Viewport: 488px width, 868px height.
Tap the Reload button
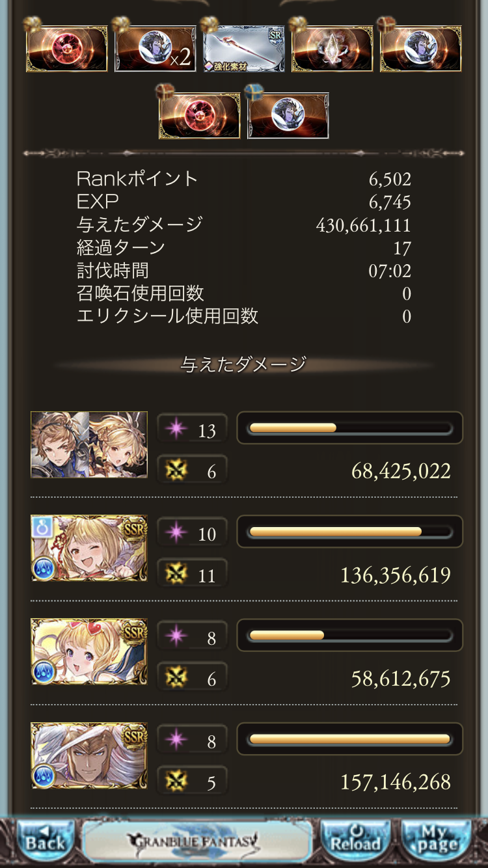coord(355,841)
